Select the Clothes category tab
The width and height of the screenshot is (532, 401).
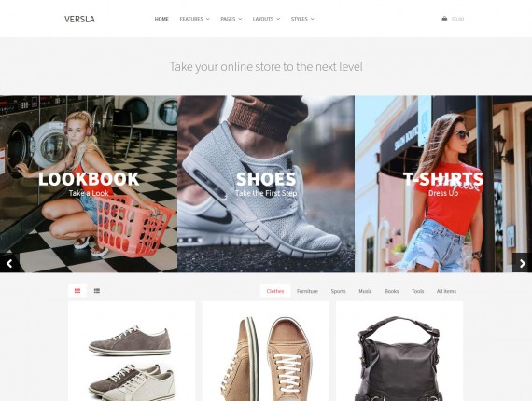coord(275,291)
